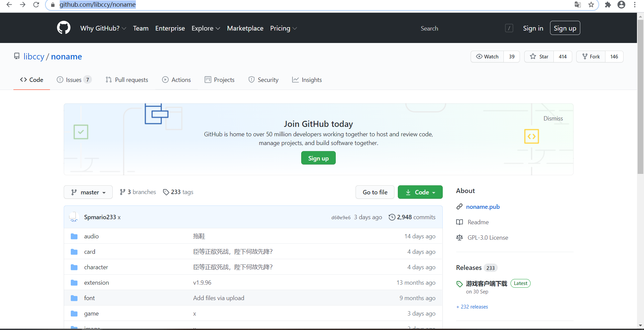
Task: Click the GPL-3.0 License scale icon
Action: point(460,237)
